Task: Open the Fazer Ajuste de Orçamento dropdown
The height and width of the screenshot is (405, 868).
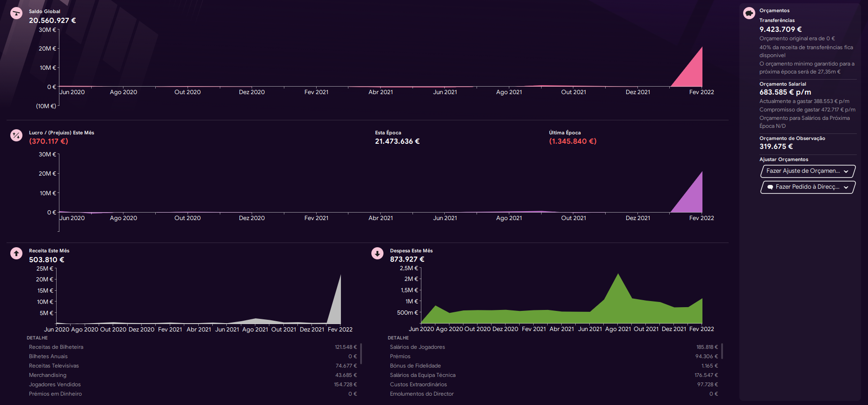Action: click(x=808, y=171)
